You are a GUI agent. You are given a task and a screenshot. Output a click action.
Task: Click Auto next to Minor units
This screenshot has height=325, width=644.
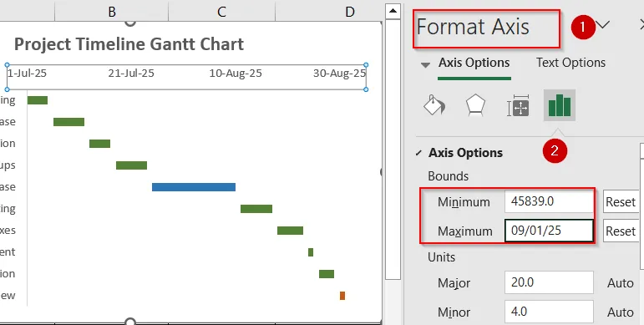(x=620, y=312)
